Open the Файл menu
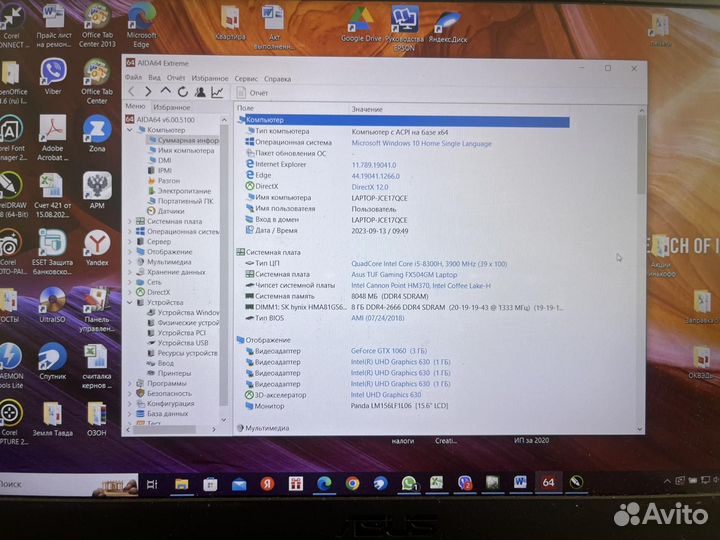 pos(133,78)
